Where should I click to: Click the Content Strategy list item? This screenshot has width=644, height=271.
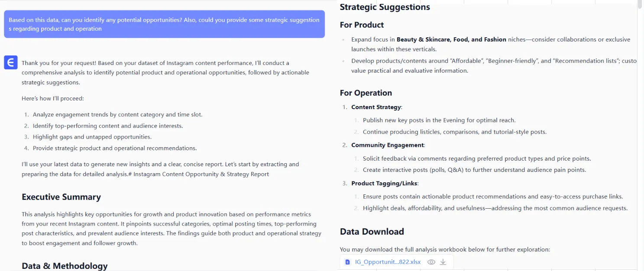376,107
